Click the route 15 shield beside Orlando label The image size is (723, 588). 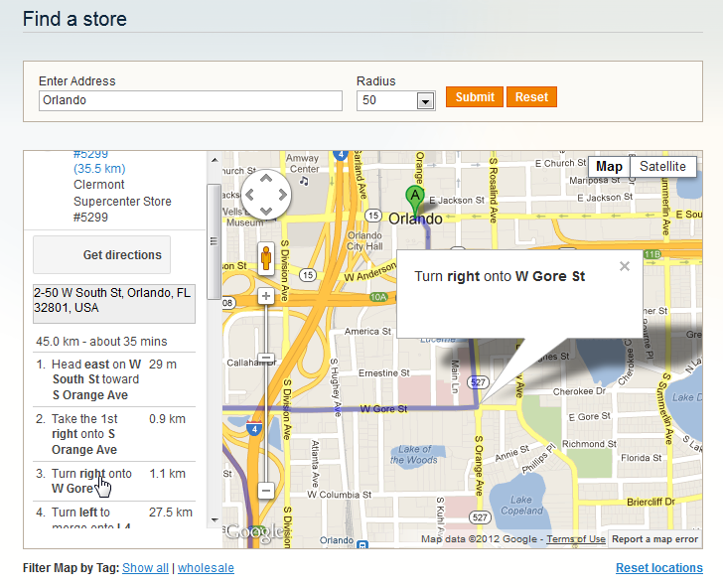pyautogui.click(x=373, y=216)
